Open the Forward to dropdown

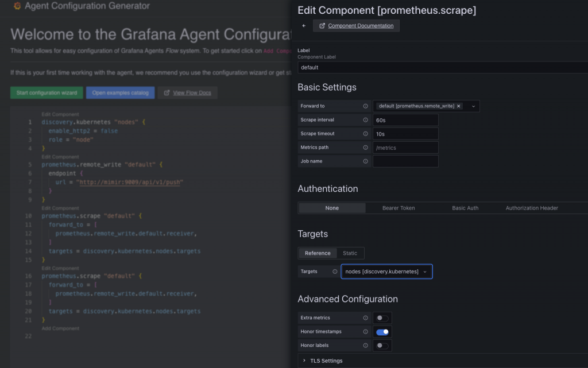coord(473,106)
